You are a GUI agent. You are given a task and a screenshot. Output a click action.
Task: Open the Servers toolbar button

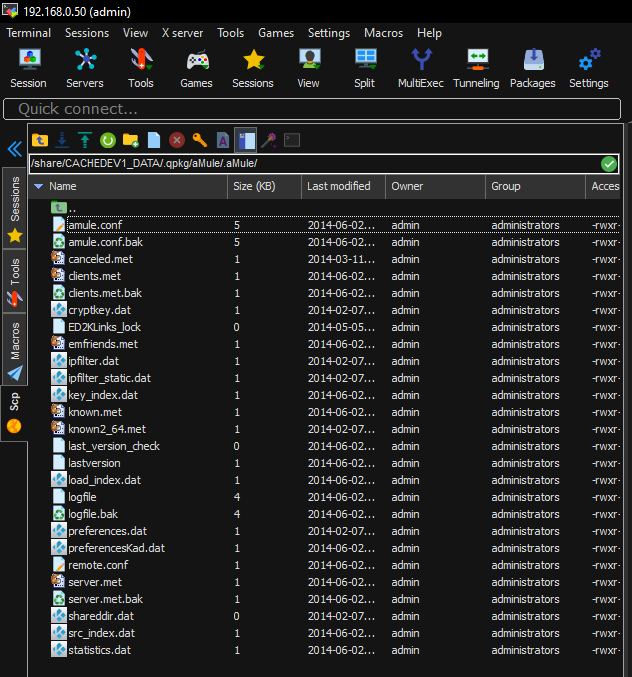pyautogui.click(x=85, y=67)
